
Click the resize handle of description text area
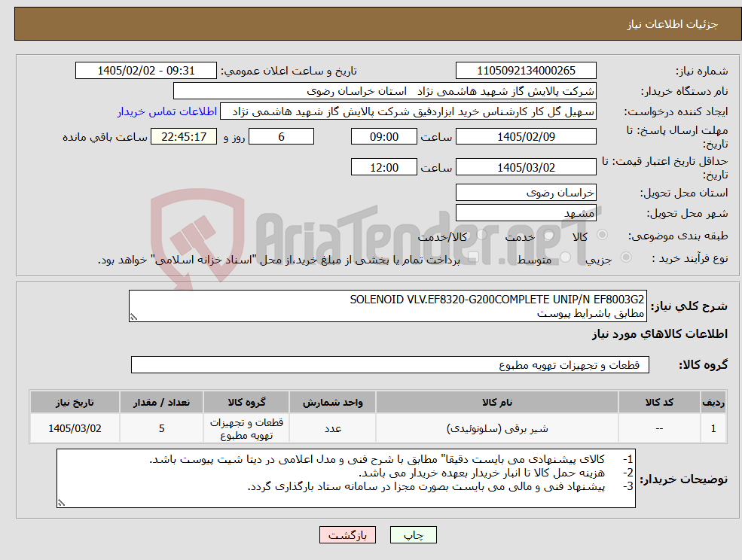pyautogui.click(x=133, y=318)
